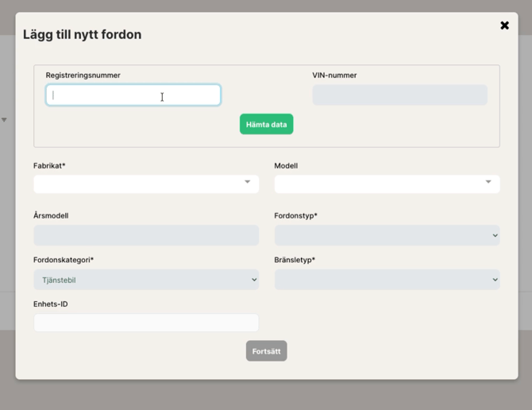Open the Fordonskategori dropdown showing Tjänstebil
The image size is (532, 410).
[139, 280]
